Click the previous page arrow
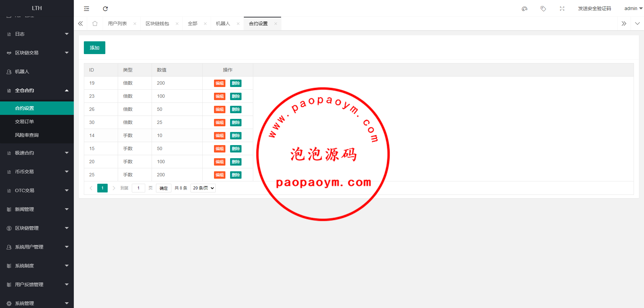 (x=91, y=188)
